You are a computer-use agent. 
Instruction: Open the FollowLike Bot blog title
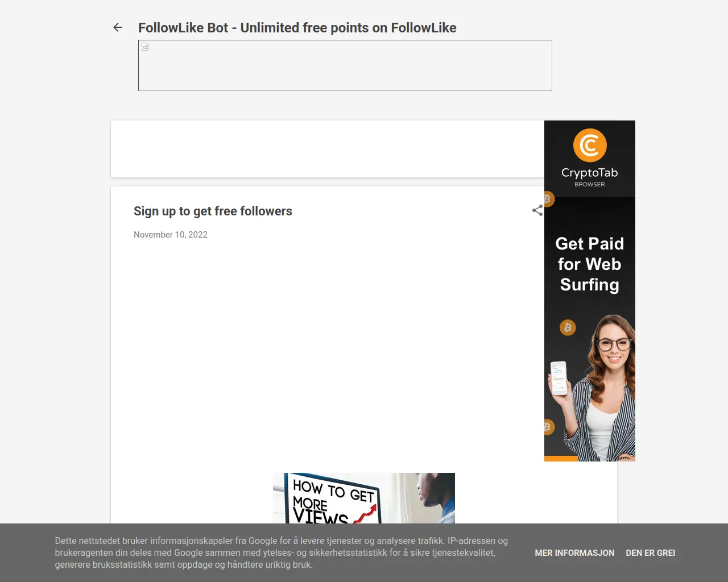click(x=297, y=28)
